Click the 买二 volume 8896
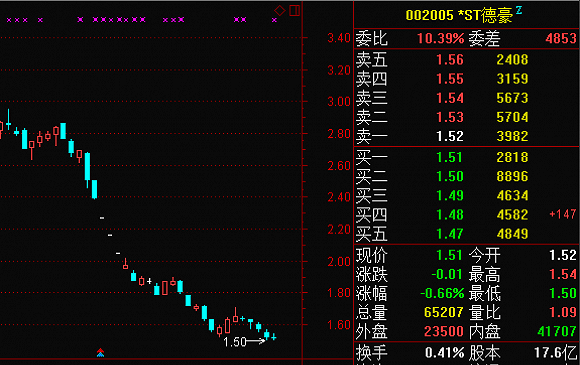 (x=512, y=177)
